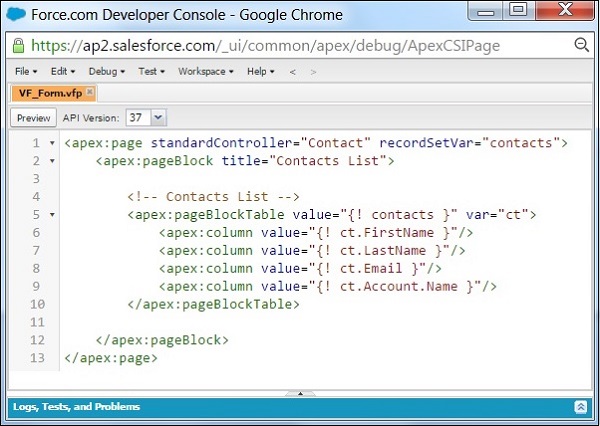This screenshot has height=426, width=600.
Task: Click the magnifier zoom icon in address bar
Action: click(581, 45)
